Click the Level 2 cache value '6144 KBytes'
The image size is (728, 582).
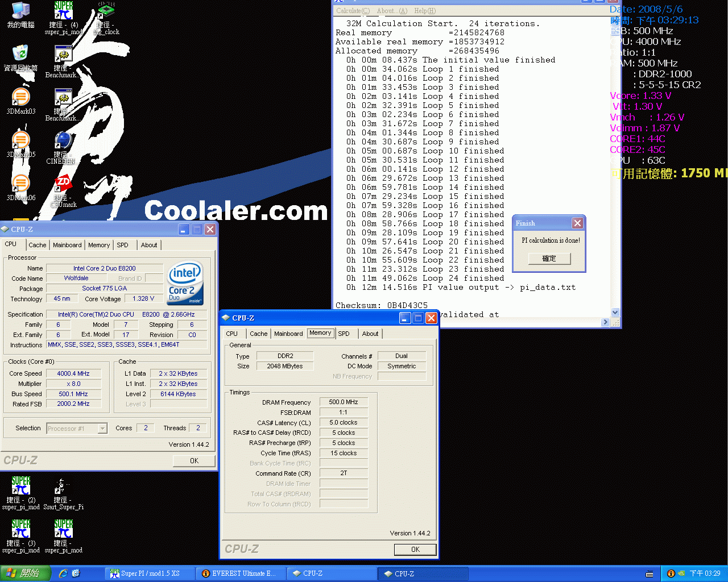click(178, 394)
